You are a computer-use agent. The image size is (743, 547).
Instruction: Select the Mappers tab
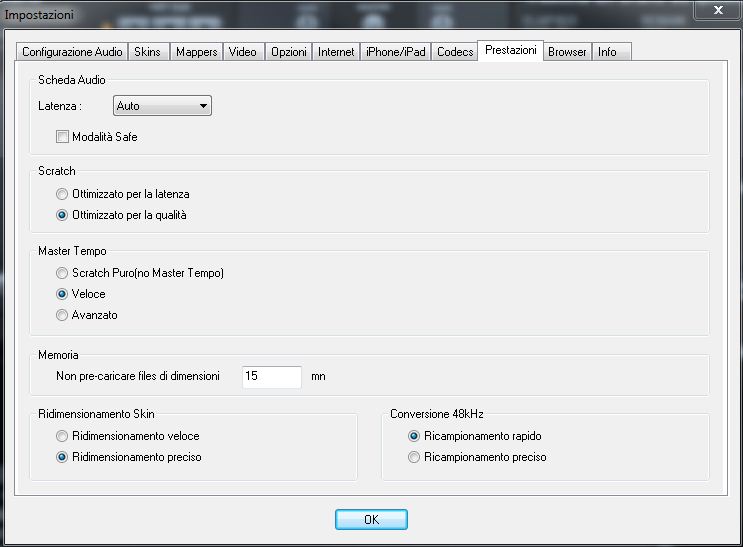click(x=196, y=52)
